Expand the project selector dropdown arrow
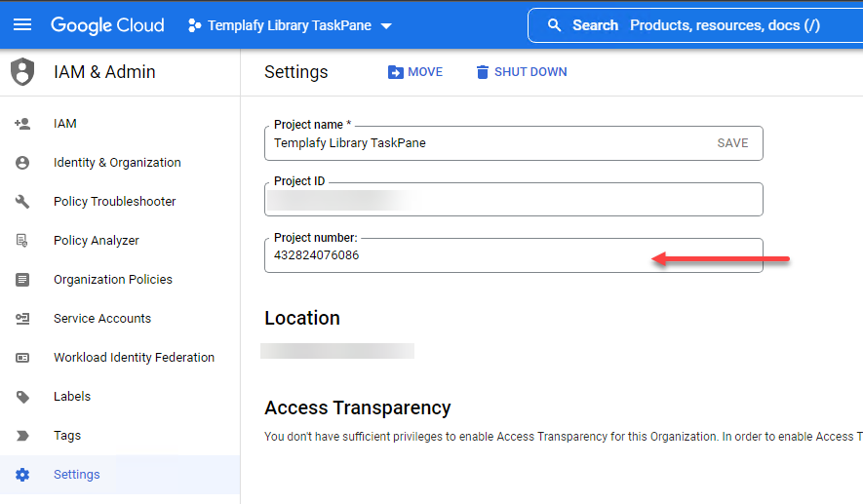 pos(386,26)
